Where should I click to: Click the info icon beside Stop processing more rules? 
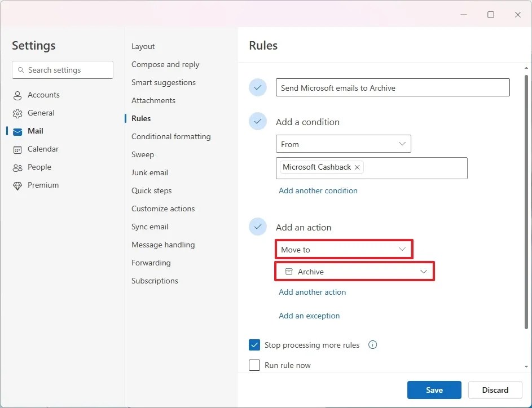[x=372, y=344]
